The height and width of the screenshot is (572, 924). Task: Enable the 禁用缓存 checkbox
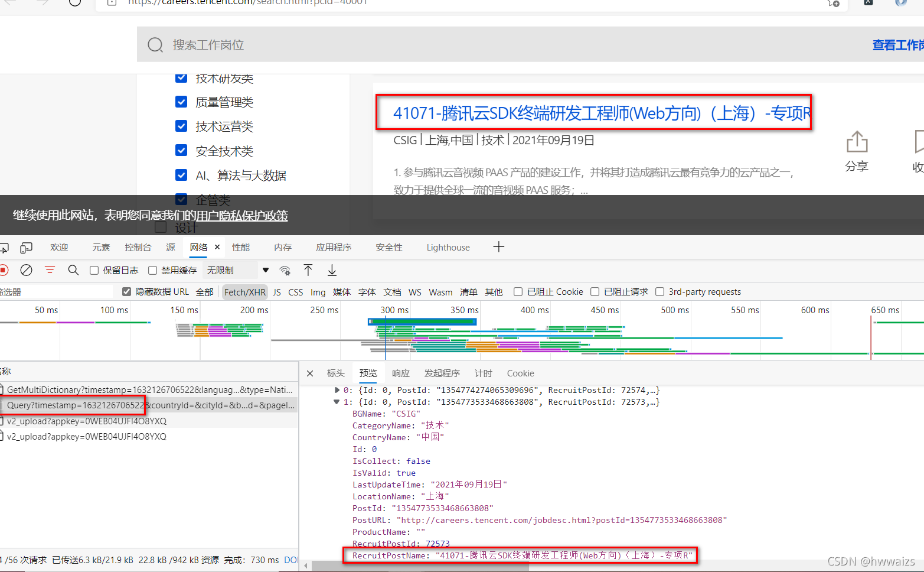point(152,271)
